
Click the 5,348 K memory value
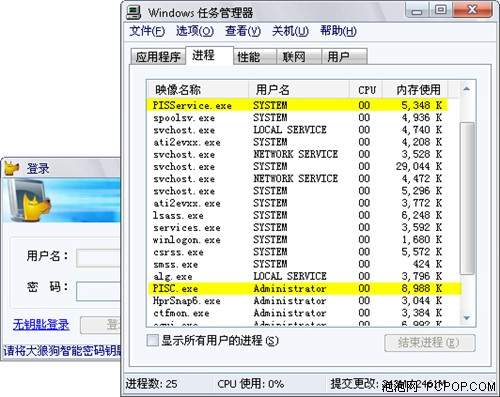pyautogui.click(x=422, y=105)
